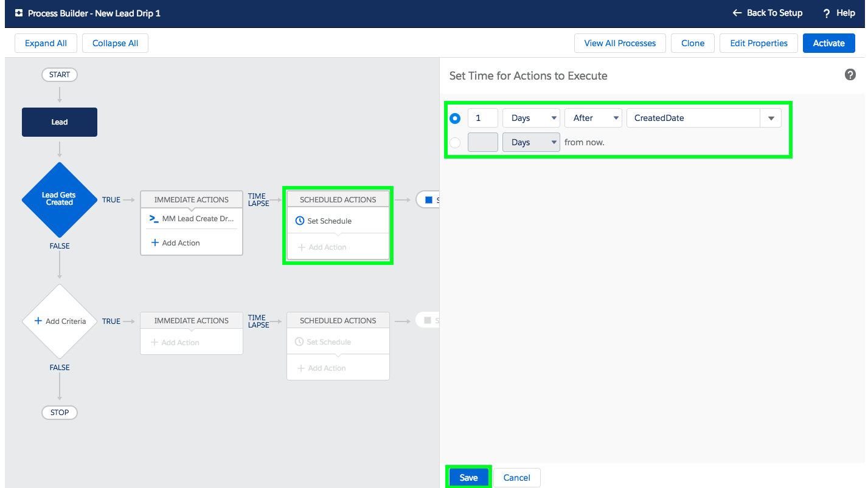Click the gray help question mark icon
The image size is (868, 488).
[850, 75]
